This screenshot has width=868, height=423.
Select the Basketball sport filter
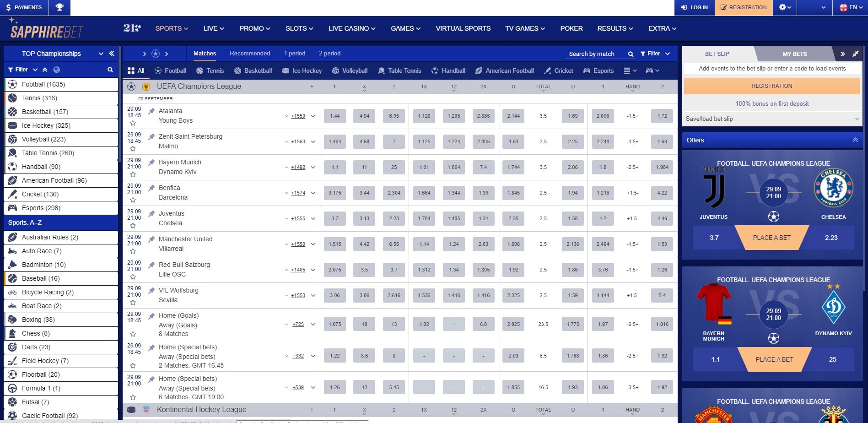point(253,70)
